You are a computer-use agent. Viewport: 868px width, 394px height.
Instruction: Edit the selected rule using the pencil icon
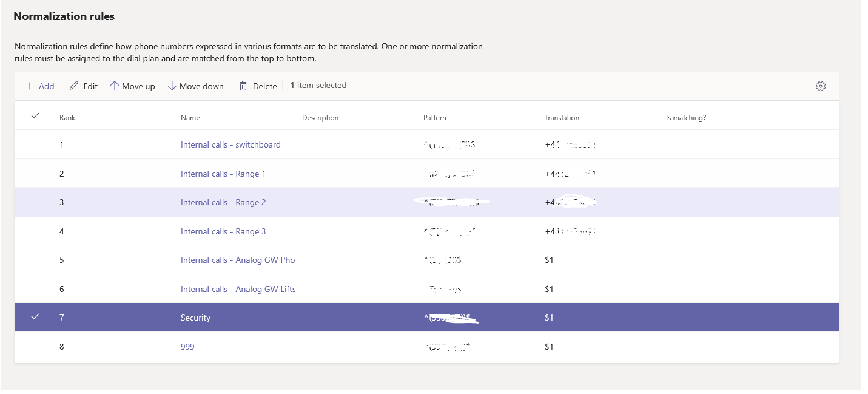(83, 86)
